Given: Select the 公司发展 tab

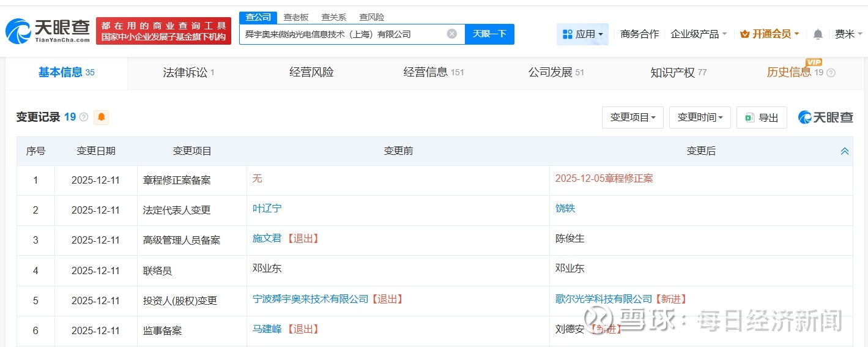Looking at the screenshot, I should (556, 72).
